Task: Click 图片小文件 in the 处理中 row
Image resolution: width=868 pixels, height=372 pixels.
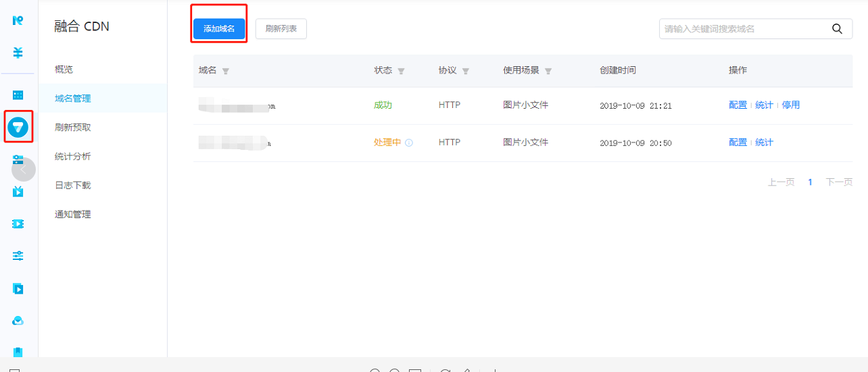Action: 525,142
